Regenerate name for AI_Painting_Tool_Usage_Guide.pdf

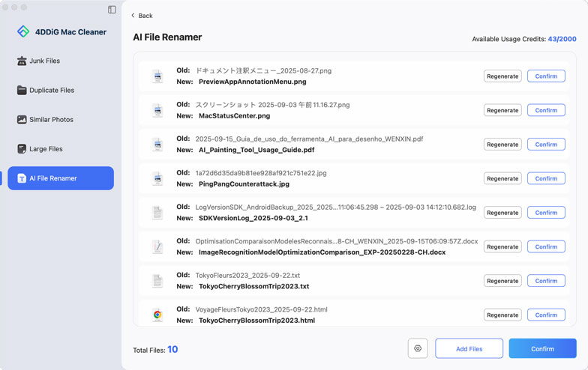tap(502, 145)
